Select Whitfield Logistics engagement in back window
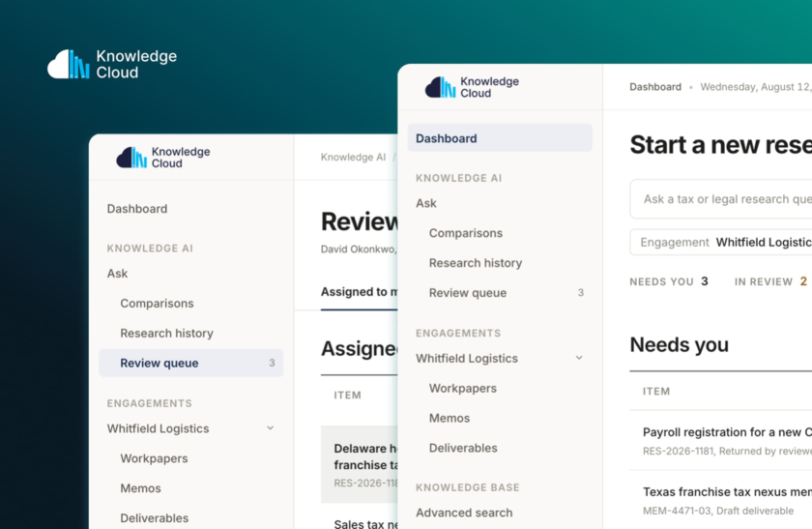This screenshot has width=812, height=529. [158, 428]
